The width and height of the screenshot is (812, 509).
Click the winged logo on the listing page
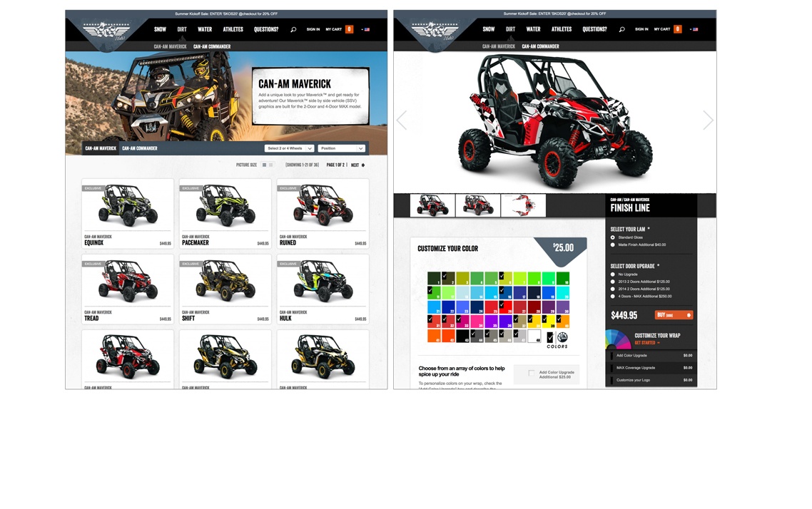tap(107, 31)
